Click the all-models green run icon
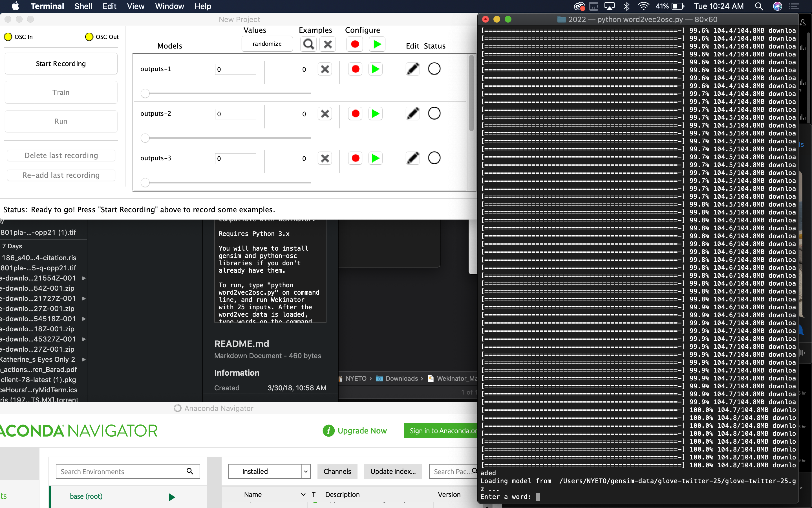812x508 pixels. click(377, 44)
